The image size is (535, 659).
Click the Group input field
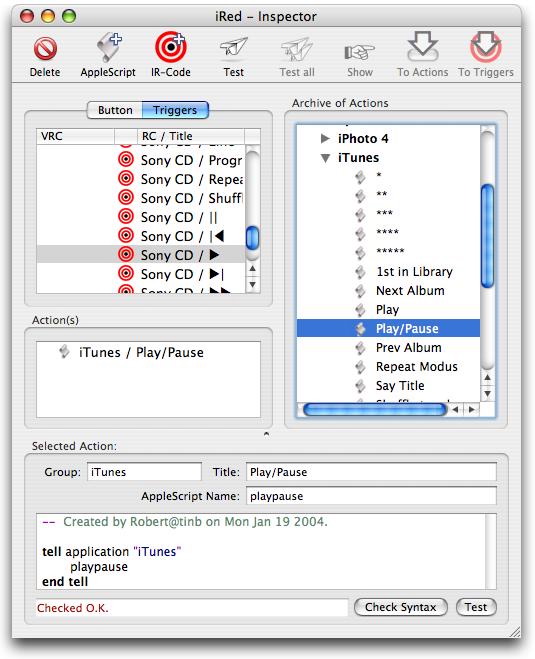point(144,472)
